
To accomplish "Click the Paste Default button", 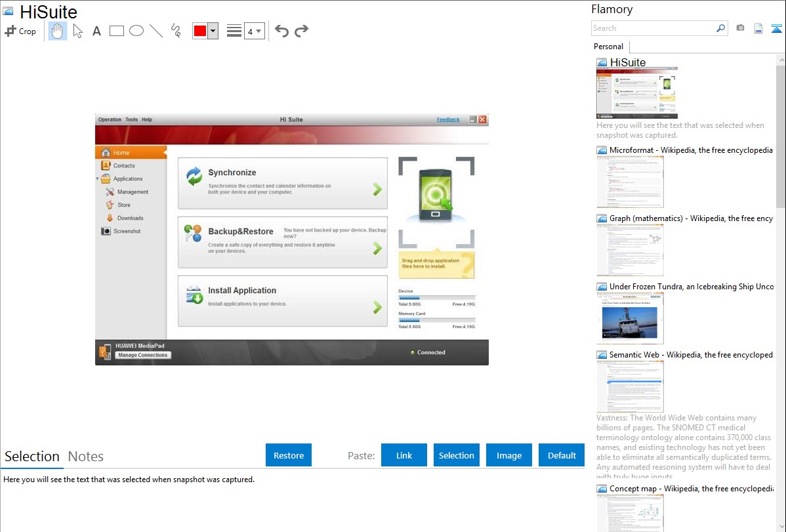I will pyautogui.click(x=562, y=455).
